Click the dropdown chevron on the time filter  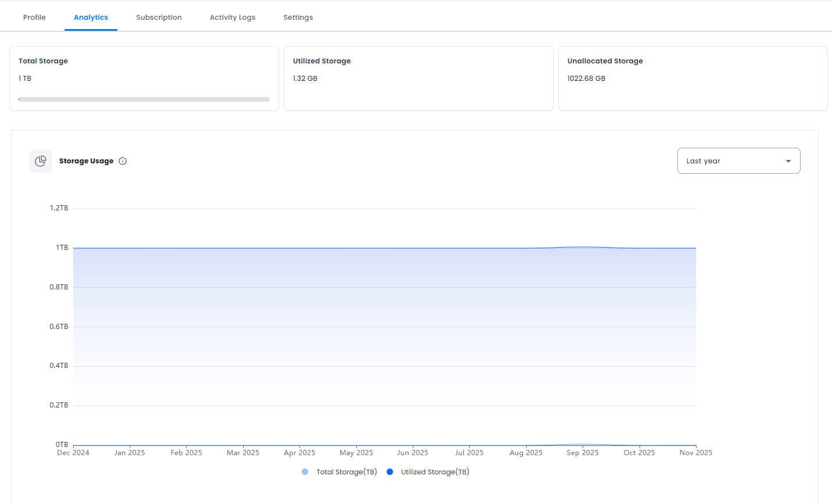click(x=788, y=160)
